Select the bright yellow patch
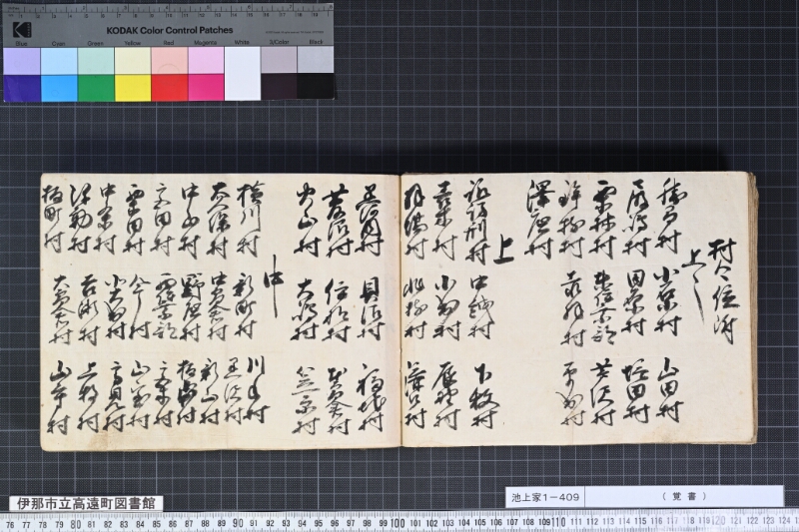 [x=133, y=88]
